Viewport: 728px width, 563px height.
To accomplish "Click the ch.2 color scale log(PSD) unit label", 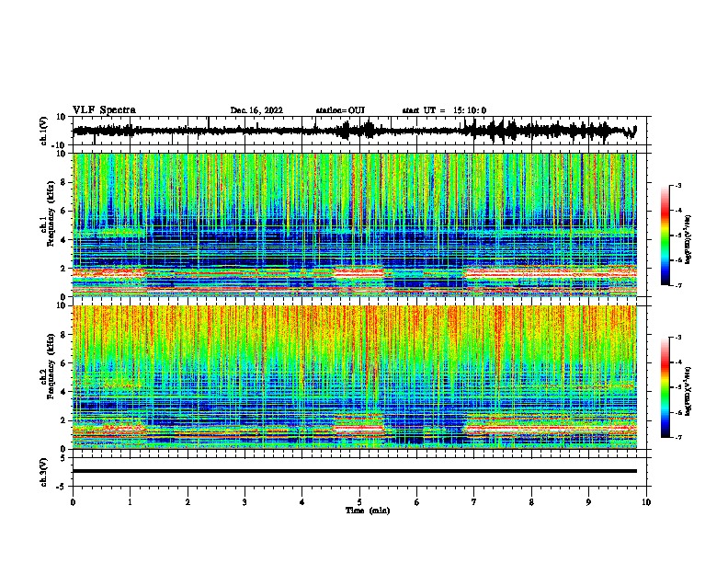I will coord(689,391).
